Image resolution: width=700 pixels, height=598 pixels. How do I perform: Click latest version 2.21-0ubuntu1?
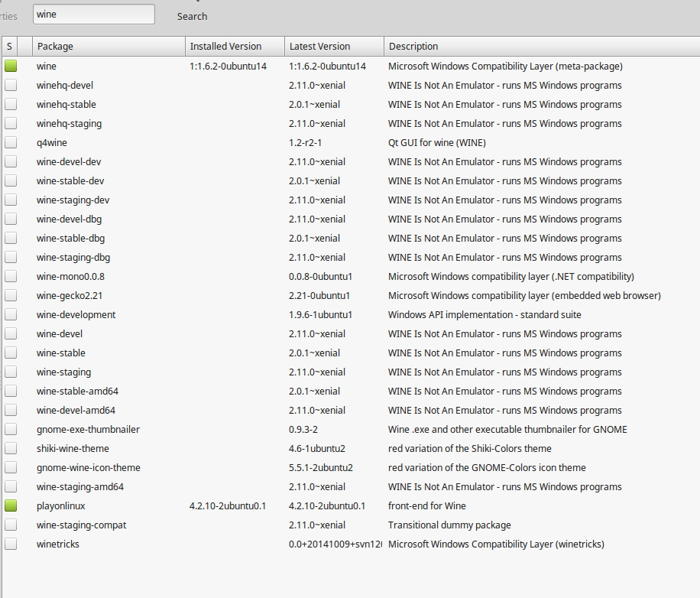319,296
